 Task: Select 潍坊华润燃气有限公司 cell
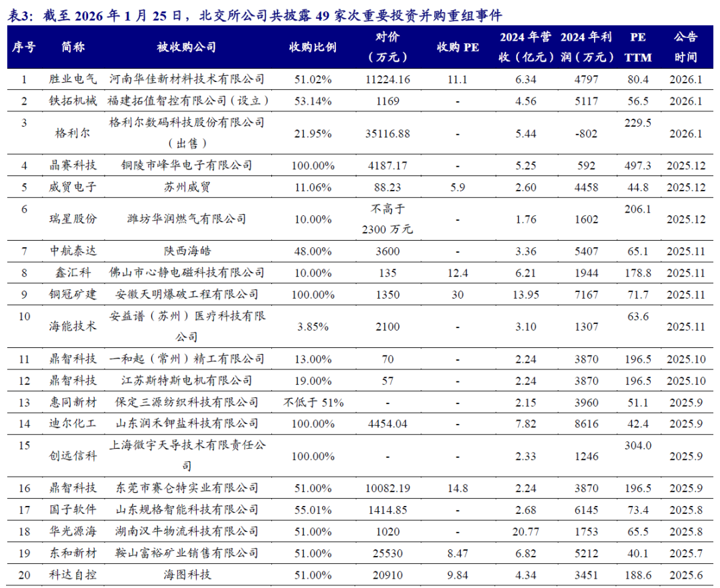click(x=187, y=219)
